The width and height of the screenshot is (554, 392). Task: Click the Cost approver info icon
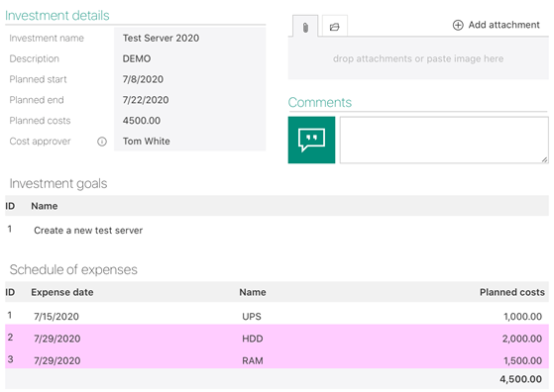[x=102, y=142]
